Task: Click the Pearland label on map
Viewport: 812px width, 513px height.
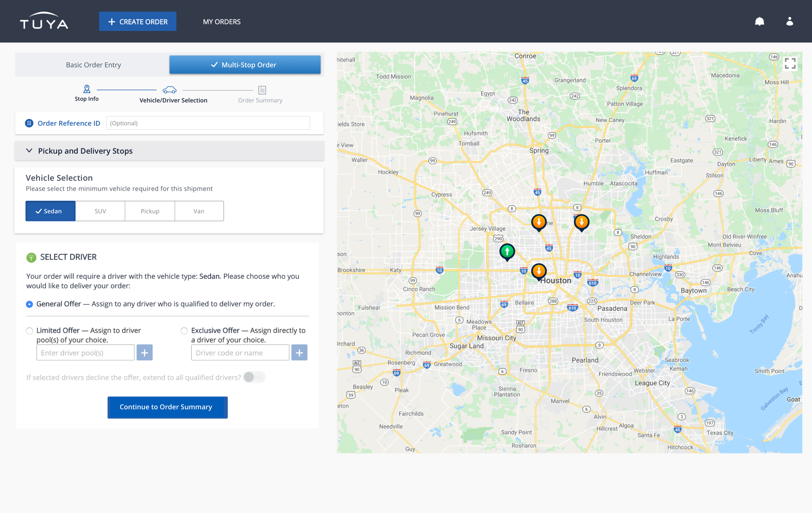Action: 585,361
